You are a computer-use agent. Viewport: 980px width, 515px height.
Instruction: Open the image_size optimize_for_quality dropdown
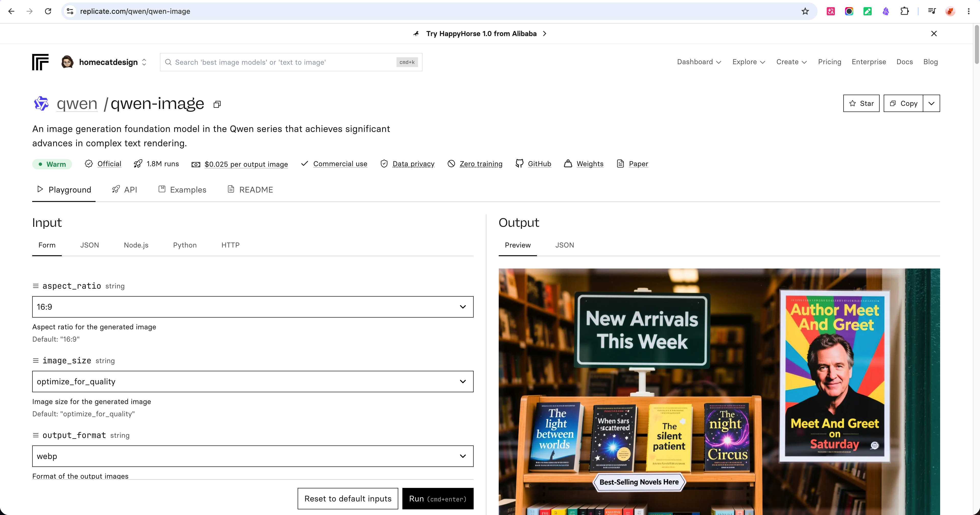click(x=253, y=381)
